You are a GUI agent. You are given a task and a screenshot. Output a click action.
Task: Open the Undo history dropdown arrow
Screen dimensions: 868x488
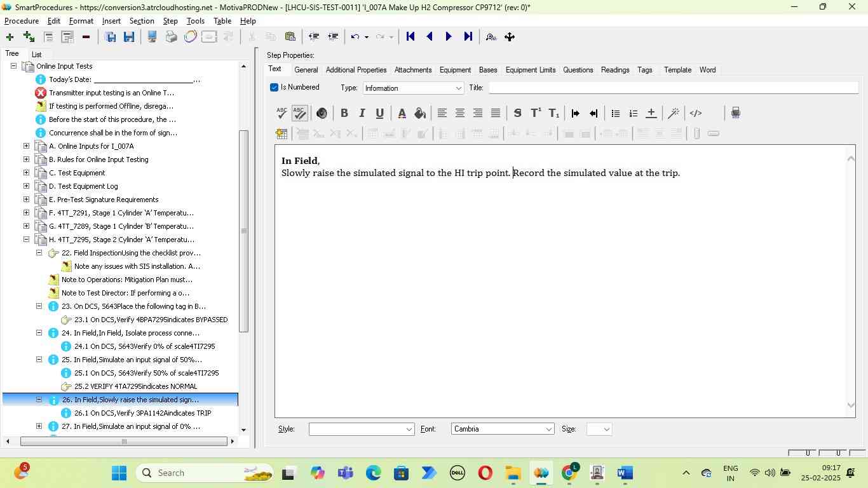[x=367, y=37]
